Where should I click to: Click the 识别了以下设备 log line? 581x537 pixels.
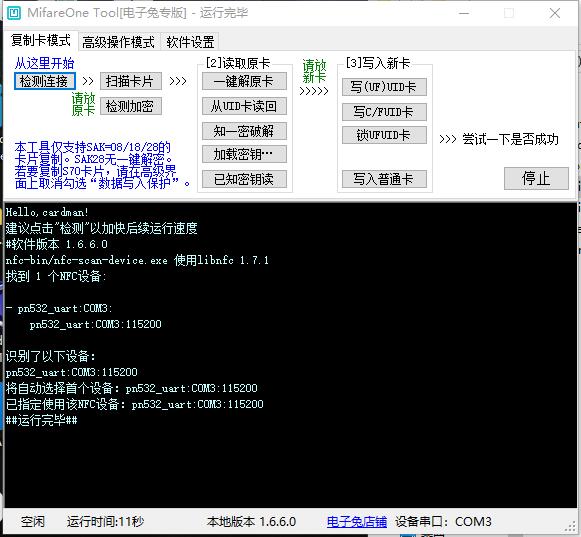51,356
